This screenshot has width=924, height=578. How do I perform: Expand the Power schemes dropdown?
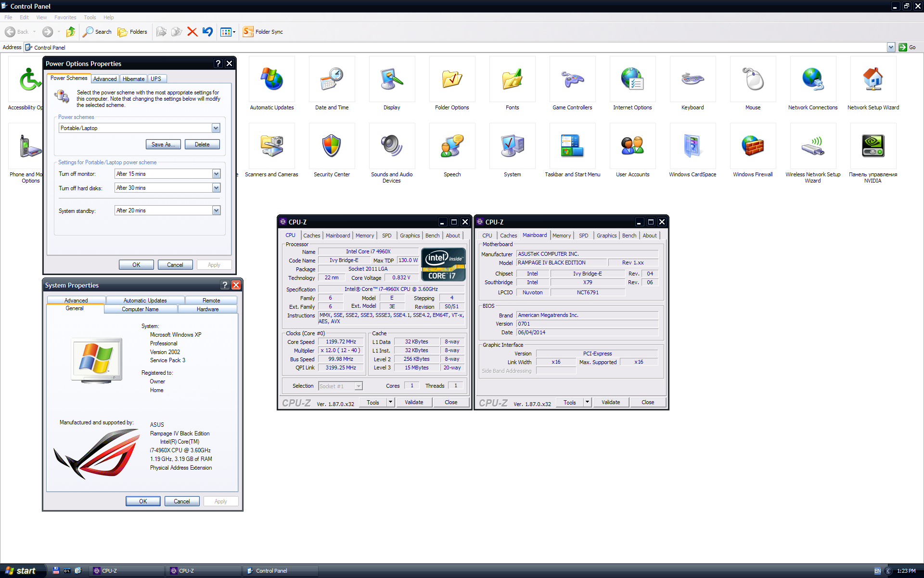pos(216,128)
